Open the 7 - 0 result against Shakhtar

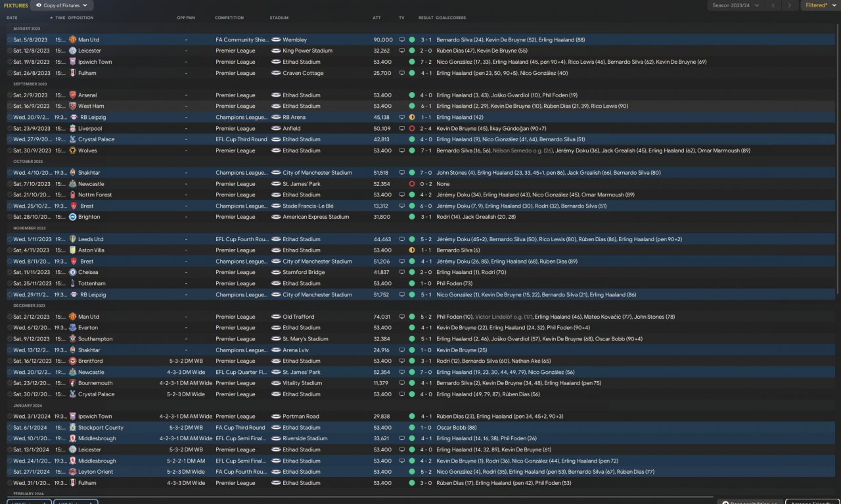[426, 173]
